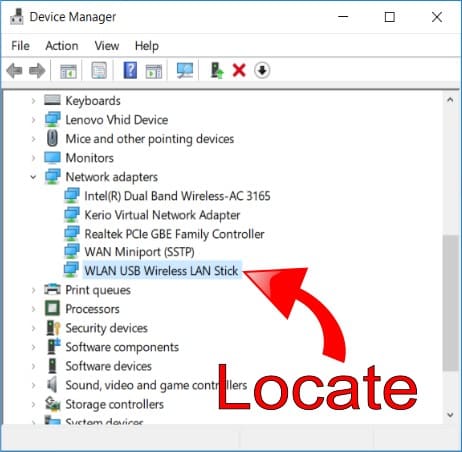Image resolution: width=462 pixels, height=452 pixels.
Task: Click the blue Help question mark icon
Action: click(130, 70)
